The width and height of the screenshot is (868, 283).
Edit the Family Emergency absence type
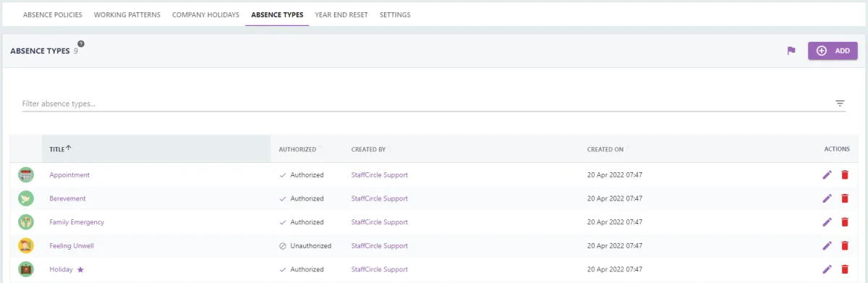(x=827, y=222)
